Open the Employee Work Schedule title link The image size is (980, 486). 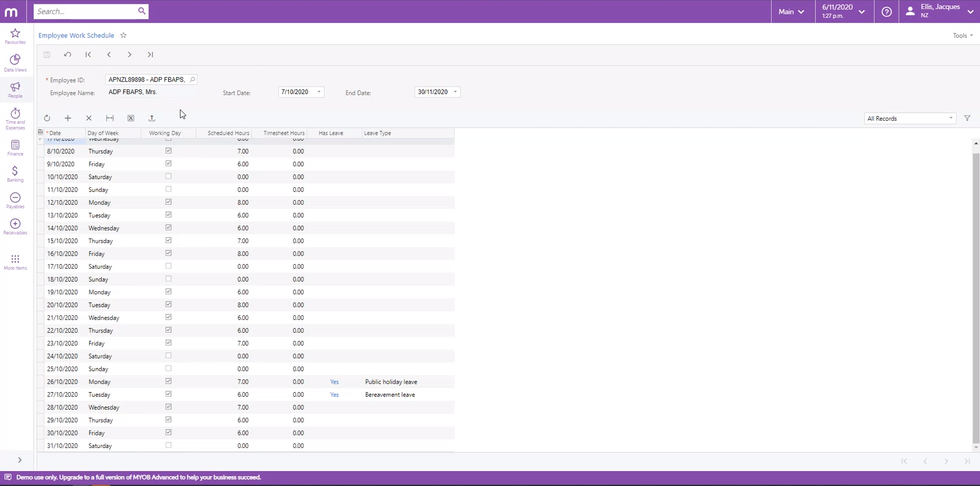click(76, 35)
